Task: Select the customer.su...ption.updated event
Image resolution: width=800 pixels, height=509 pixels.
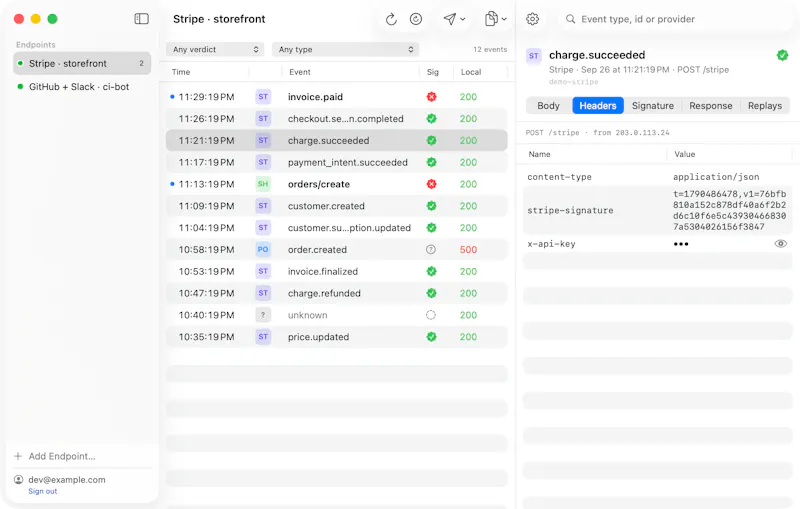Action: coord(337,228)
